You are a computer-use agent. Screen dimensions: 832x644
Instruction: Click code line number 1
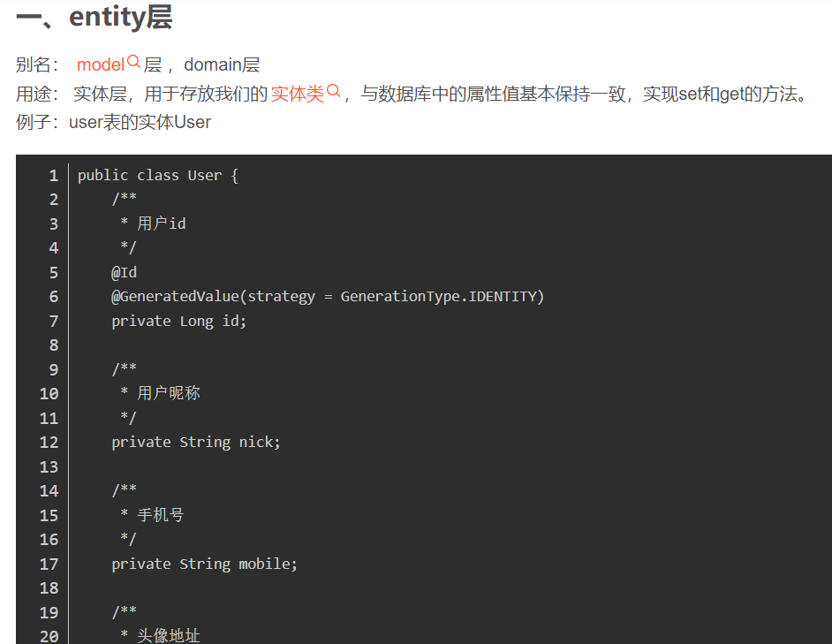tap(54, 175)
